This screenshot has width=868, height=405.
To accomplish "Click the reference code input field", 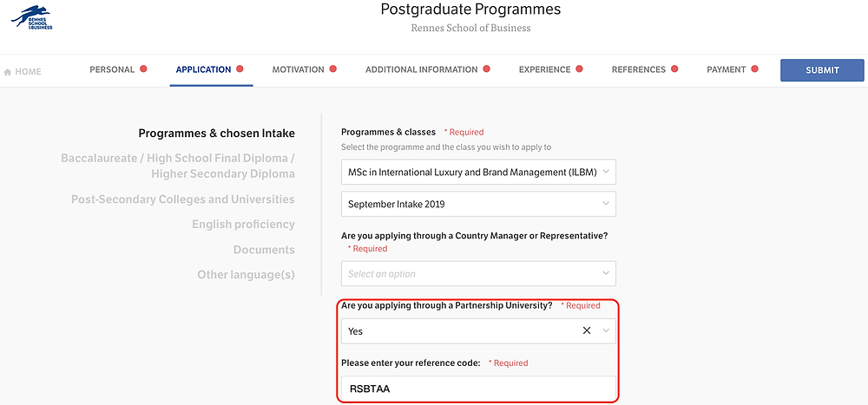I will coord(478,389).
